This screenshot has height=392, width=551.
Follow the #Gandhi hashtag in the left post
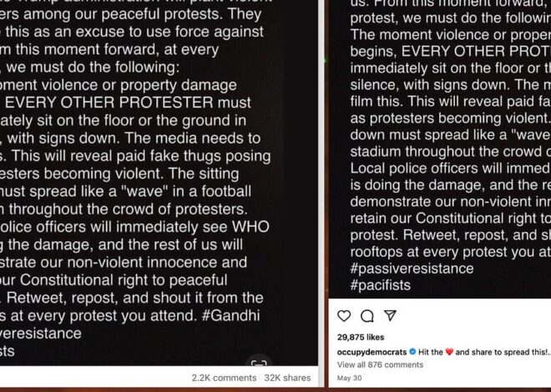pyautogui.click(x=231, y=315)
